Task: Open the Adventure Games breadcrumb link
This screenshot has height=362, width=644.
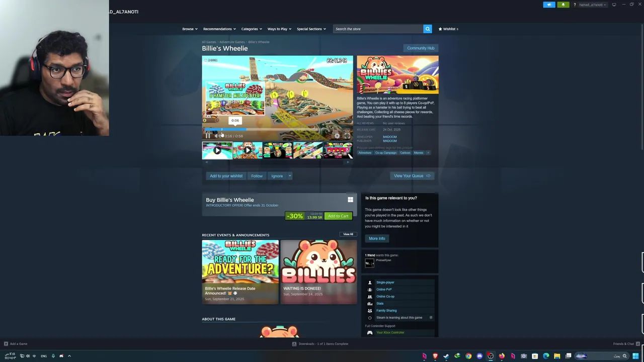Action: pyautogui.click(x=232, y=42)
